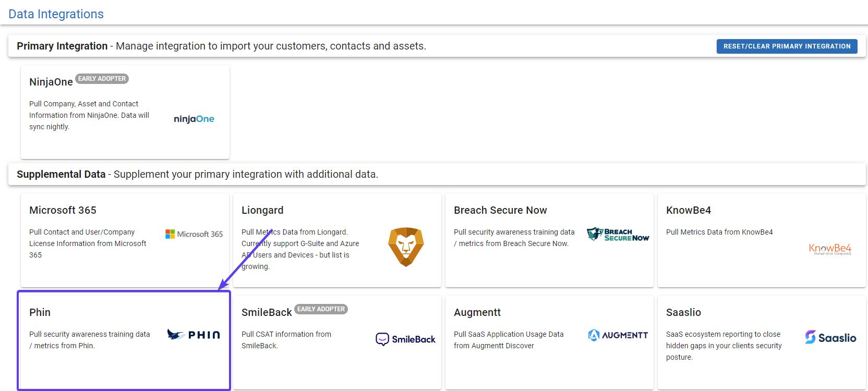Image resolution: width=868 pixels, height=391 pixels.
Task: Click the Microsoft 365 license information description
Action: [x=88, y=243]
